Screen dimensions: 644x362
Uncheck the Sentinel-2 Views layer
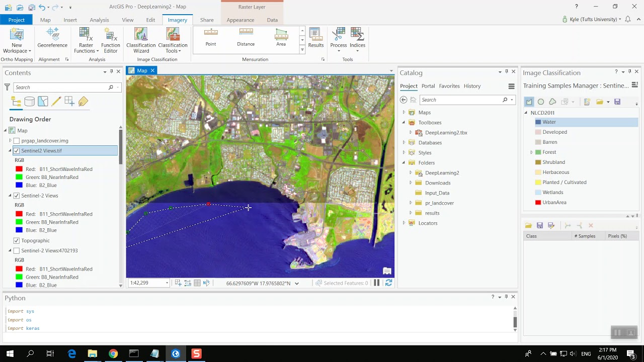pyautogui.click(x=17, y=196)
